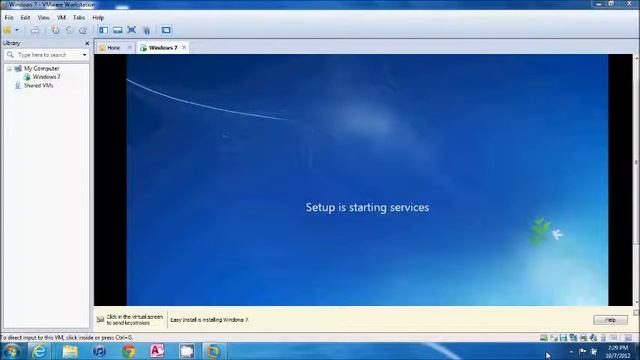Click the sound card device status icon
The height and width of the screenshot is (360, 640).
tap(593, 338)
